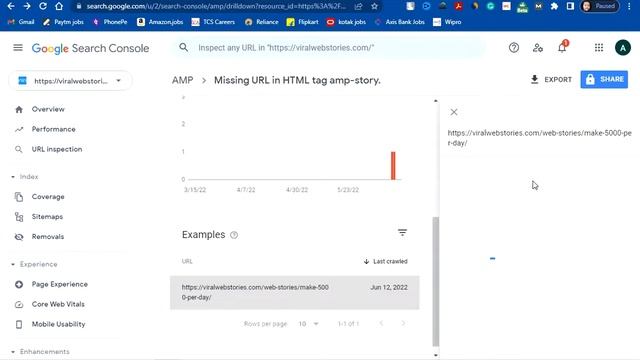The image size is (640, 360).
Task: Open the Wipro bookmark
Action: (447, 22)
